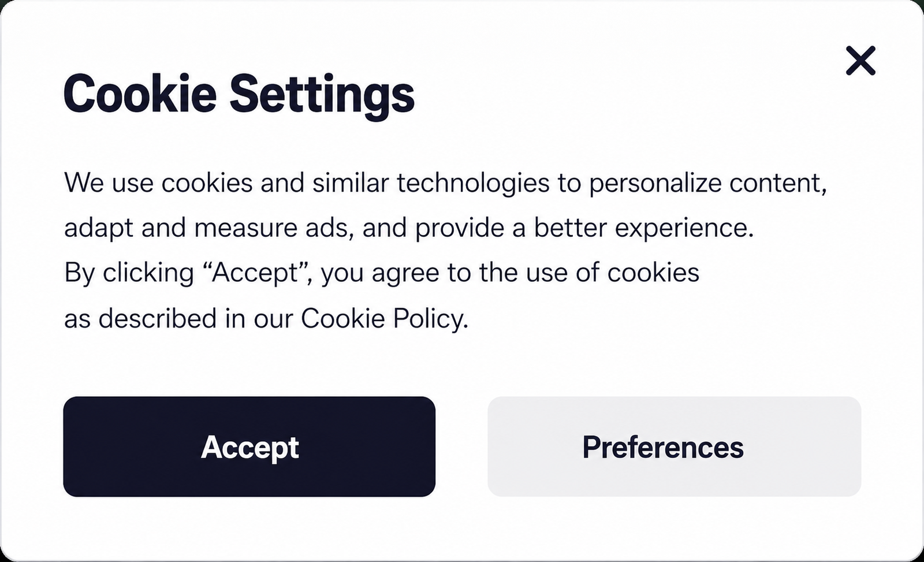
Task: Click the word "Cookie" in the title
Action: point(140,93)
